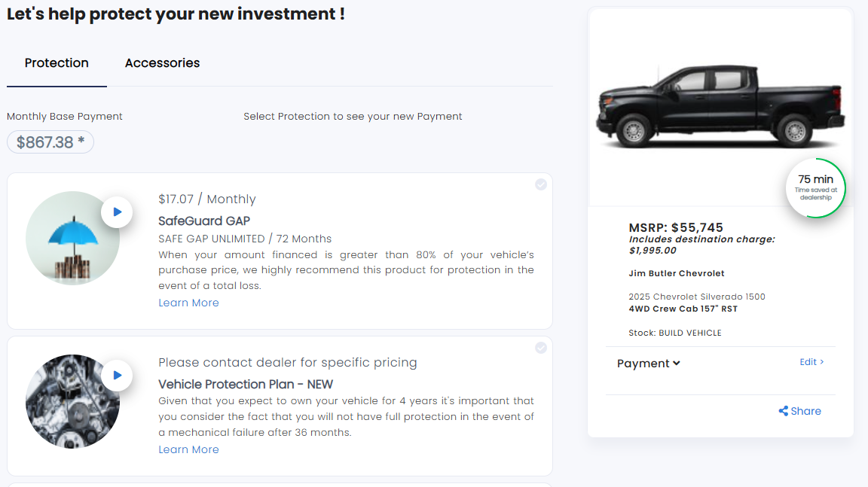The image size is (868, 487).
Task: Click the Vehicle Protection Plan - NEW title
Action: point(246,384)
